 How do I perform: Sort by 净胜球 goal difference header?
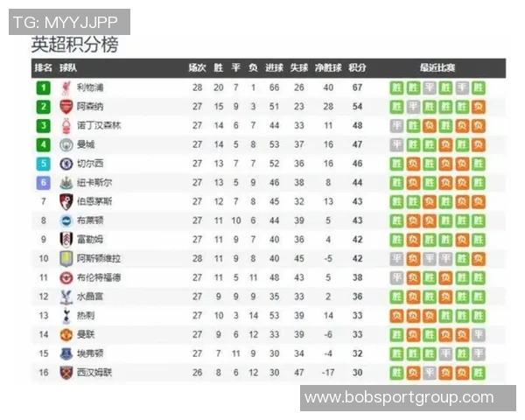327,67
